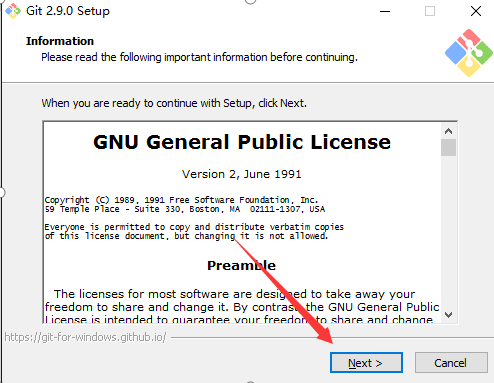Open the git-for-windows.github.io link
Viewport: 494px width, 383px height.
(x=85, y=337)
